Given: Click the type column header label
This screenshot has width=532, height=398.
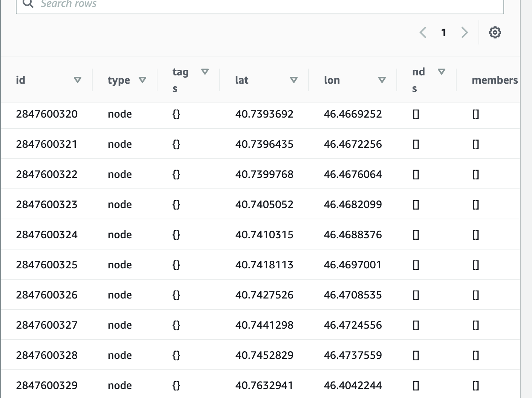Looking at the screenshot, I should (119, 80).
